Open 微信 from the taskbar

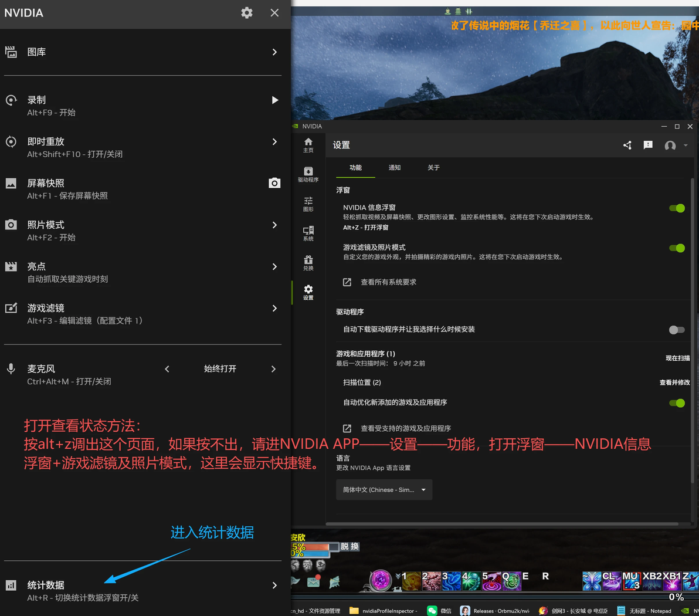(x=440, y=611)
